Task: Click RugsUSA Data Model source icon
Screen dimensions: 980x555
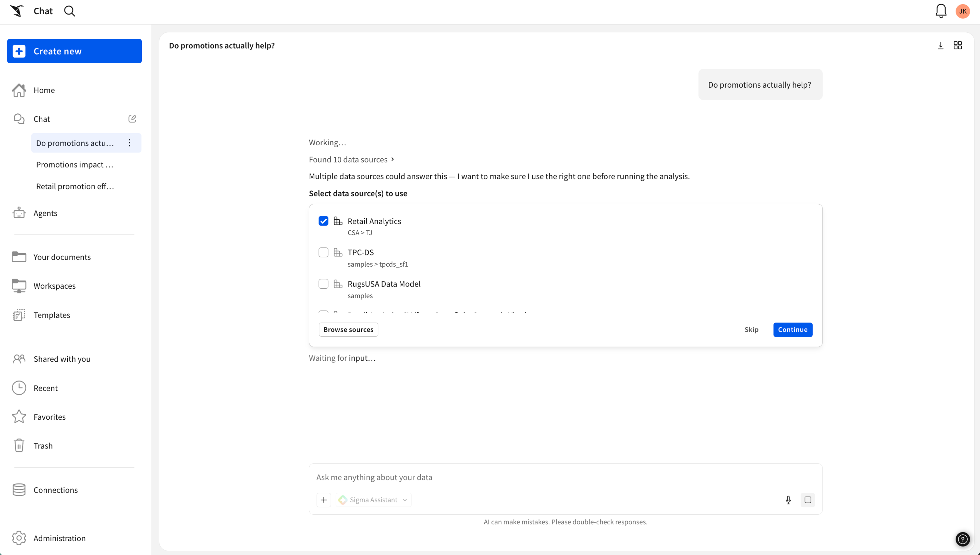Action: [338, 284]
